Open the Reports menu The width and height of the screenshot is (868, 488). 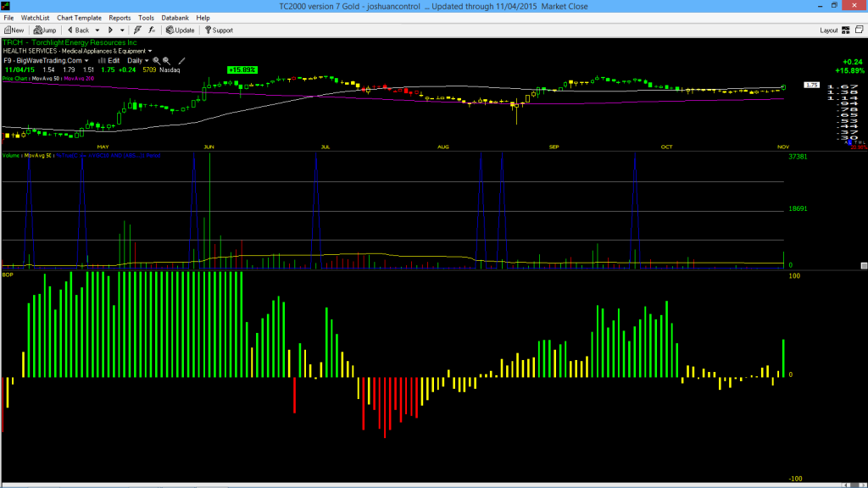(x=120, y=18)
